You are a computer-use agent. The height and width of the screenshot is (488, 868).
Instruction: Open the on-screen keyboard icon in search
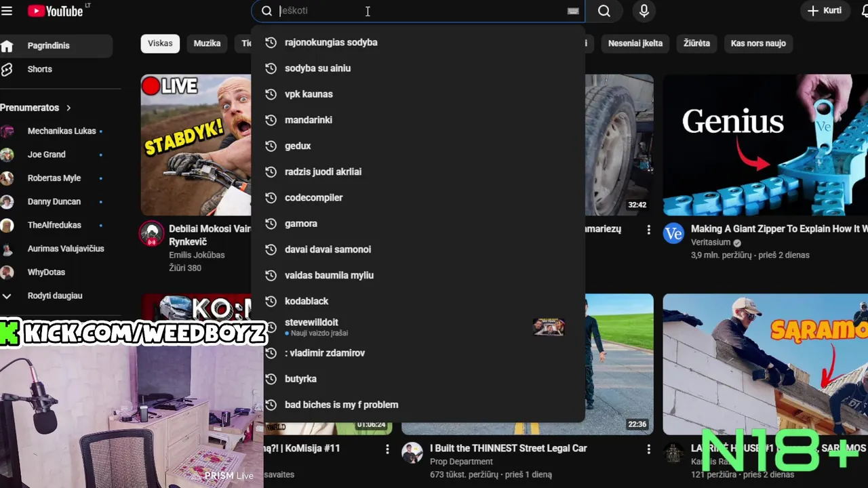(573, 11)
